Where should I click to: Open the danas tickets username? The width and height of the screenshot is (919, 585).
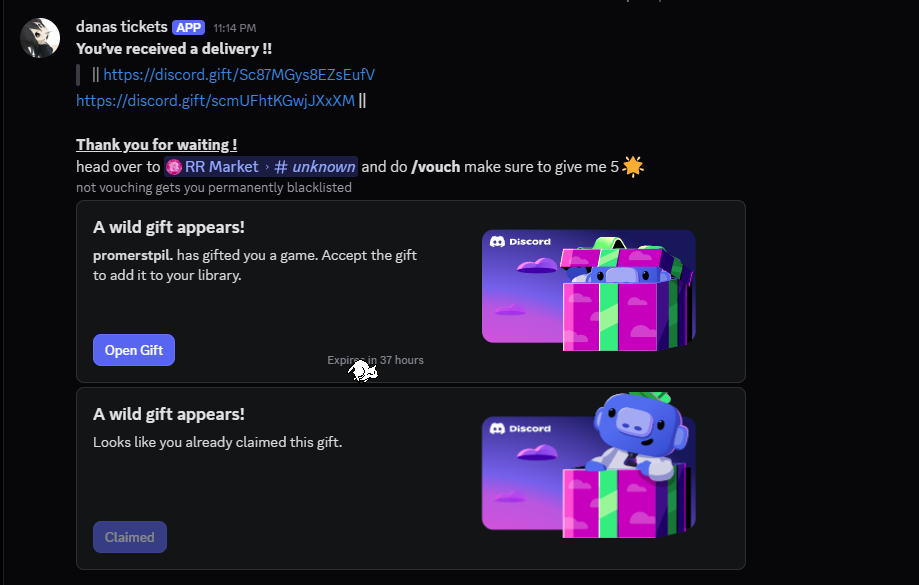click(x=122, y=27)
